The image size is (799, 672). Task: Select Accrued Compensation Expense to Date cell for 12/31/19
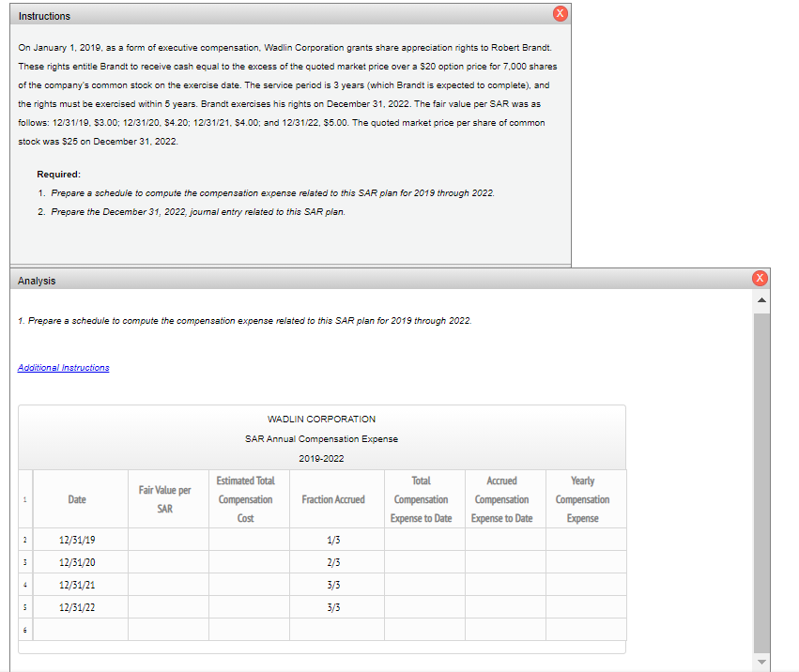point(505,540)
